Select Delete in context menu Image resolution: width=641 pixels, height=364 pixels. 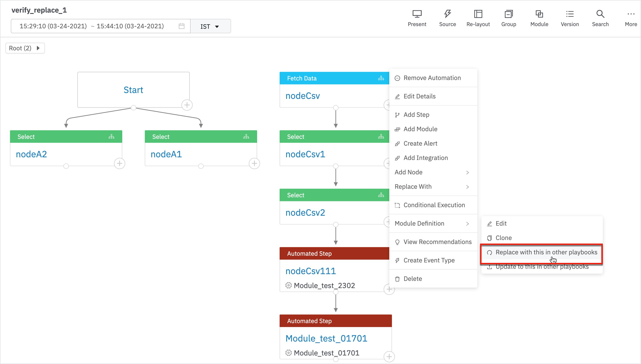[433, 279]
